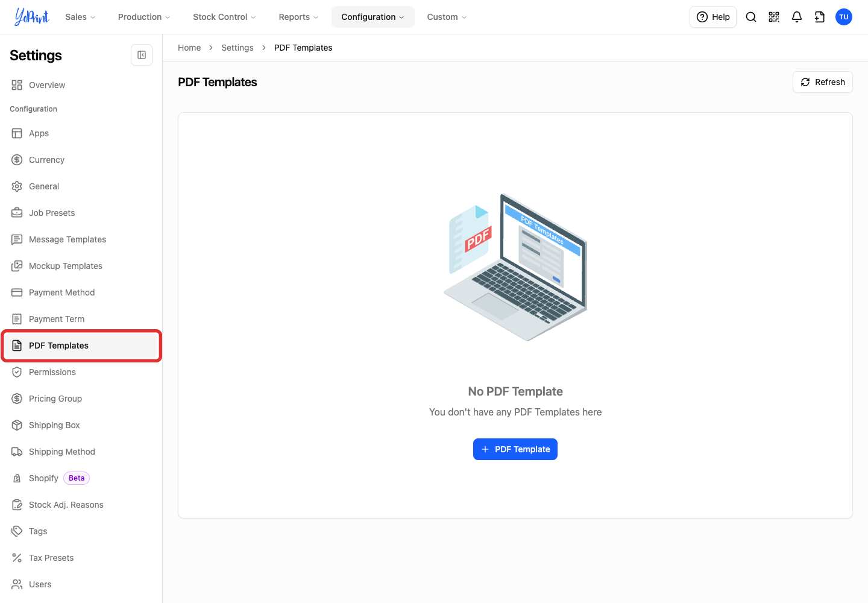Image resolution: width=868 pixels, height=603 pixels.
Task: Click the General gear icon
Action: [17, 186]
